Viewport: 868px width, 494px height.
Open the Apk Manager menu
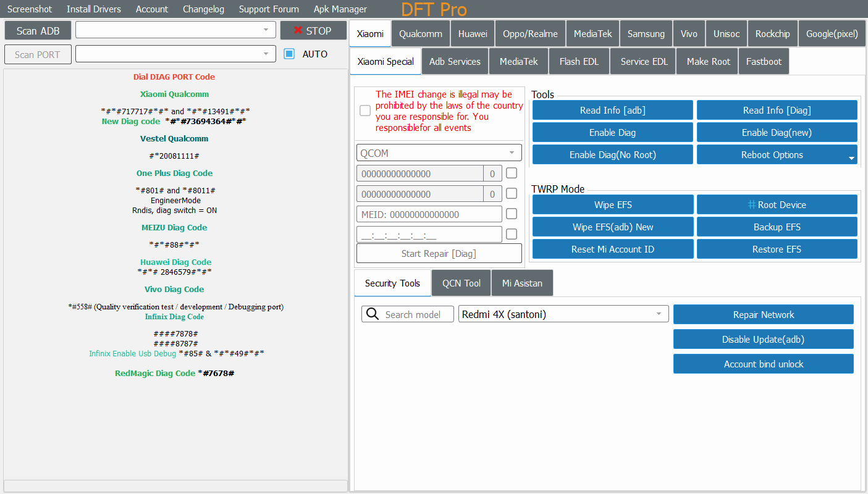(340, 9)
